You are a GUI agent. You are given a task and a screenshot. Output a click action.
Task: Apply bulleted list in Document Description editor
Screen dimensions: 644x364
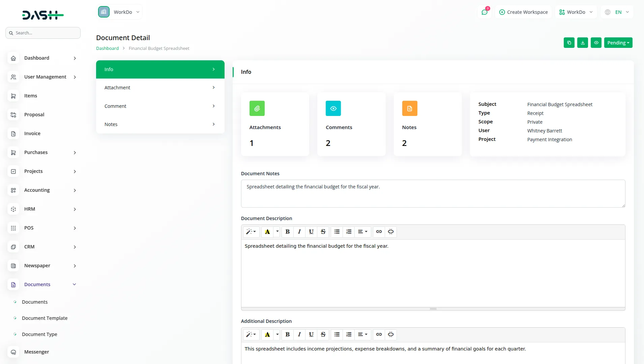coord(336,232)
